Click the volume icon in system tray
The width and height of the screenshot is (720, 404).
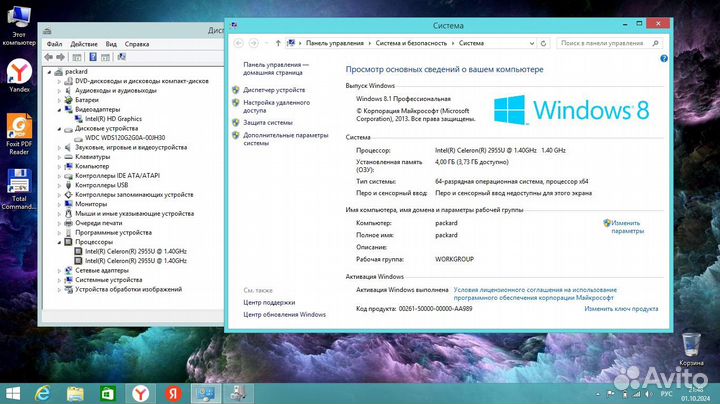click(x=648, y=394)
